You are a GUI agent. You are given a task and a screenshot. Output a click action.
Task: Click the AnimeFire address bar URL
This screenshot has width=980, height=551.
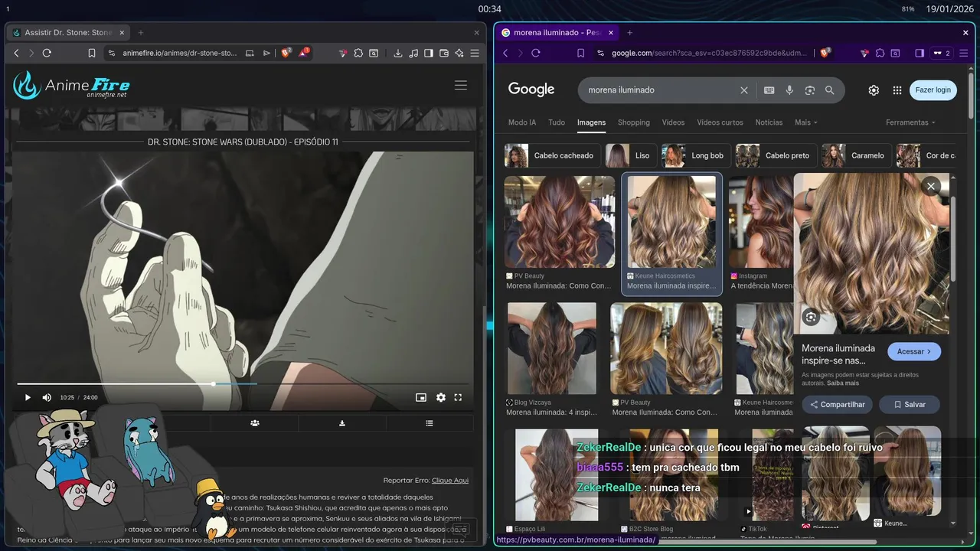tap(180, 53)
